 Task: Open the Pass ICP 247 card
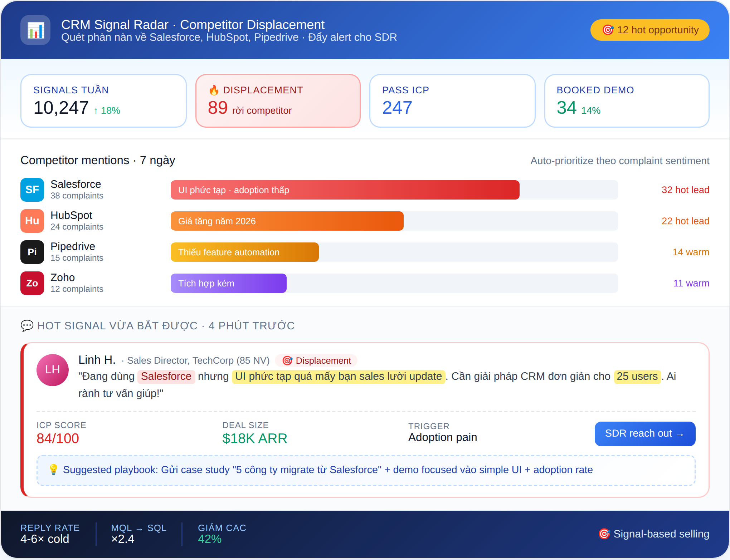click(452, 101)
